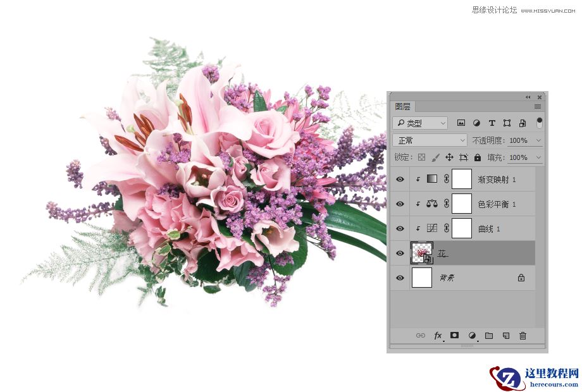
Task: Click the Create new layer icon
Action: (505, 335)
